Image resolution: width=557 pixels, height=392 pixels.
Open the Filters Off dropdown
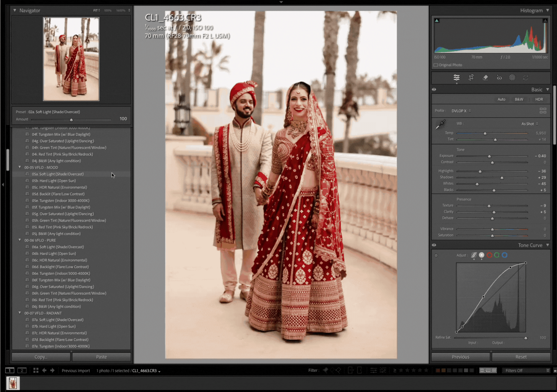click(526, 371)
